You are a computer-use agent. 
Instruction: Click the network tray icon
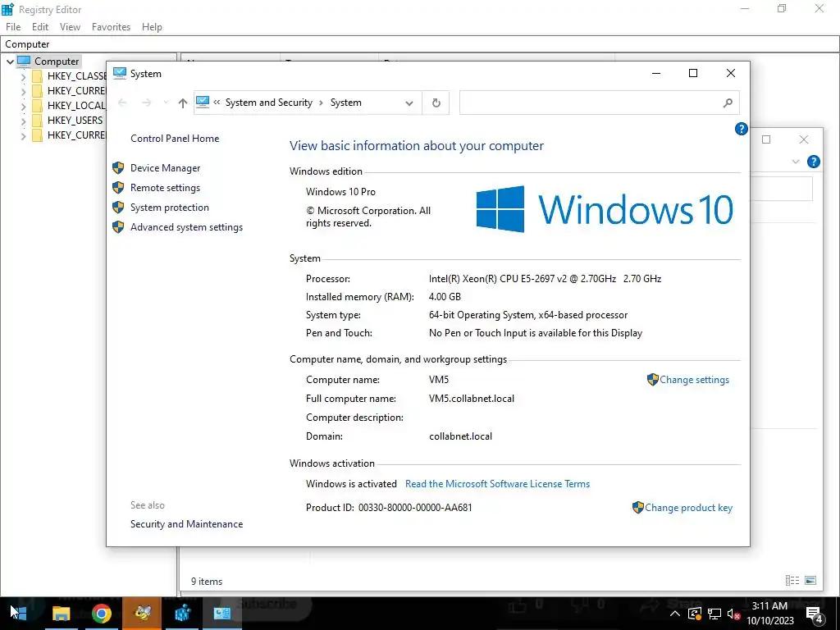point(714,614)
